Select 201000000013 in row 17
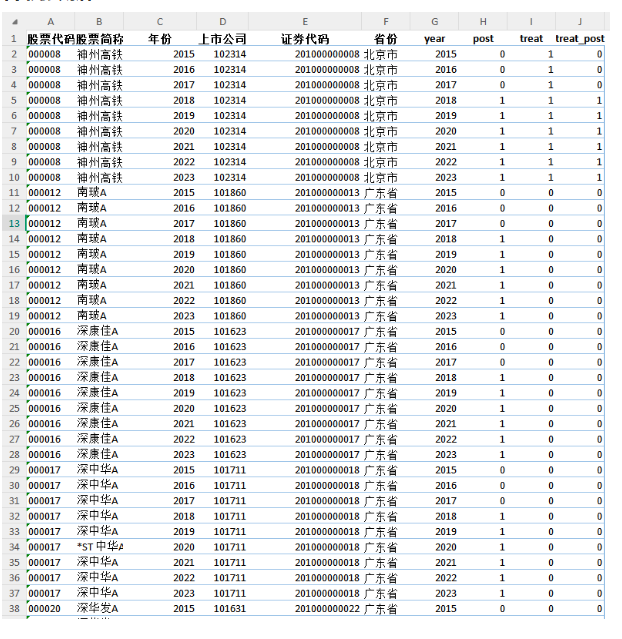This screenshot has height=639, width=622. [x=305, y=285]
